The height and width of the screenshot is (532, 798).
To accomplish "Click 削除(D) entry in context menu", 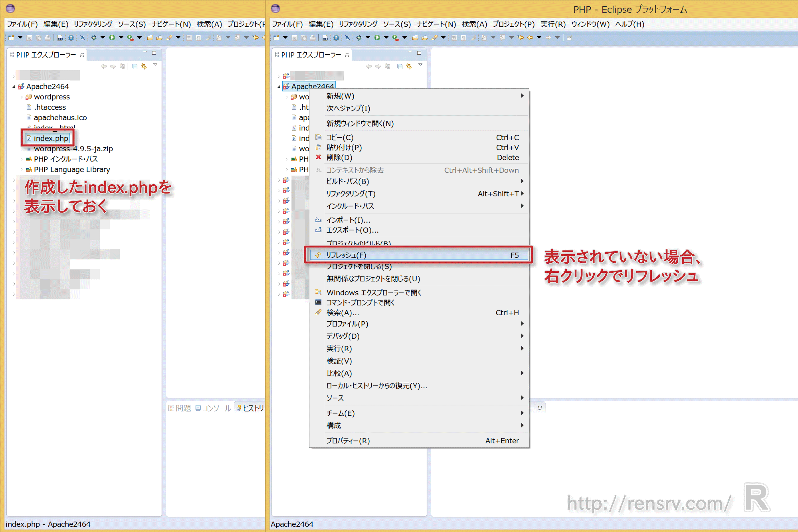I will pyautogui.click(x=339, y=157).
